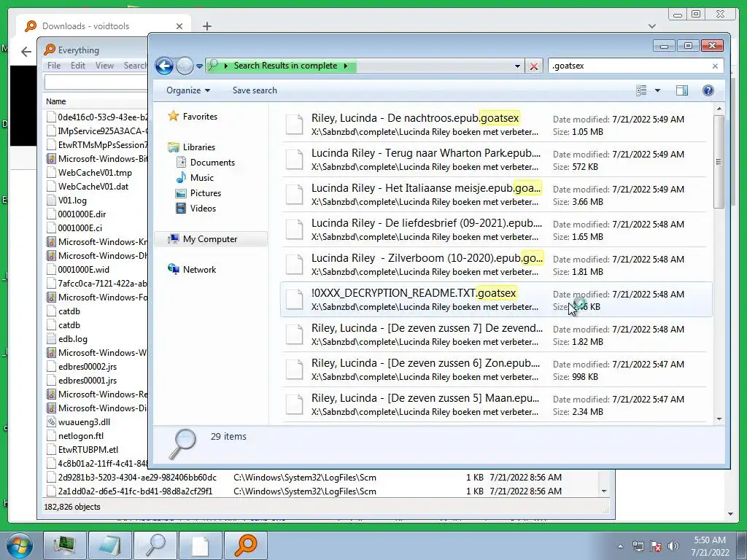
Task: Click Everything list scroll-down arrow
Action: (x=604, y=491)
